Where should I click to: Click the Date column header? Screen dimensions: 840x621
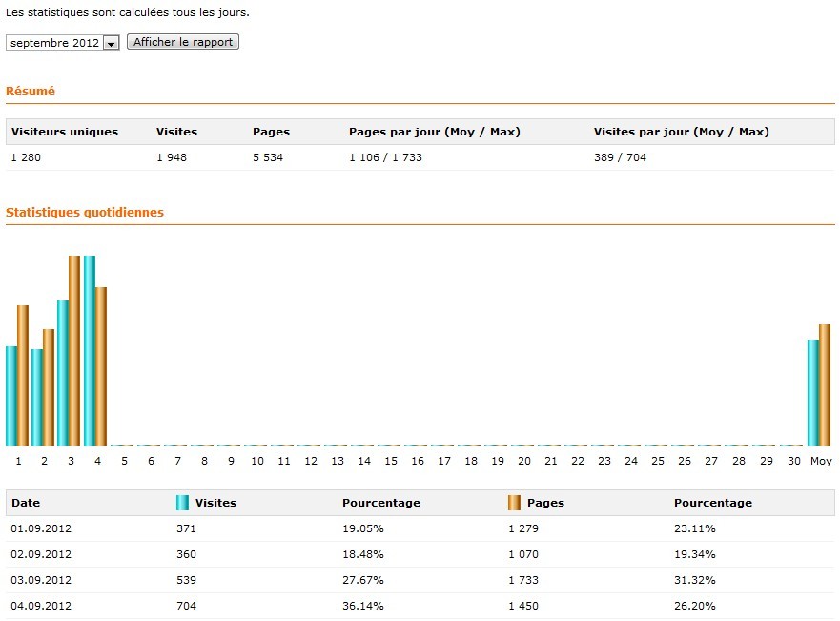pos(26,503)
